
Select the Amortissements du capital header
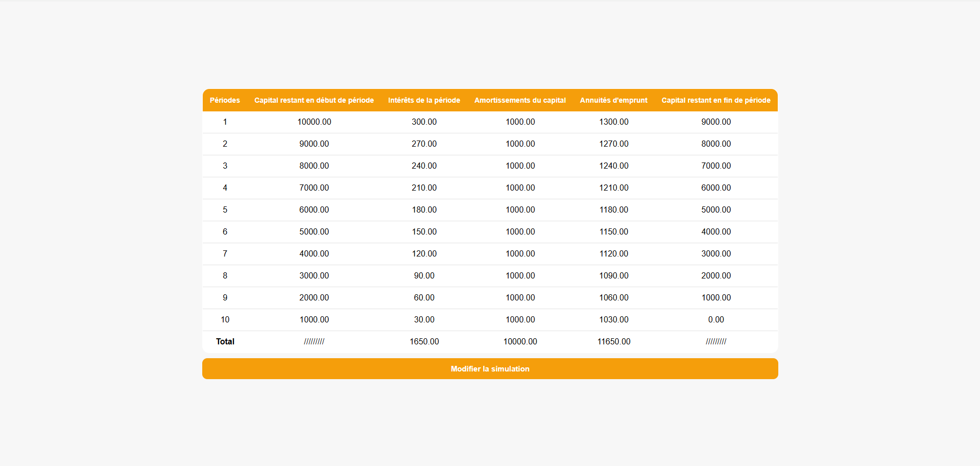click(520, 100)
